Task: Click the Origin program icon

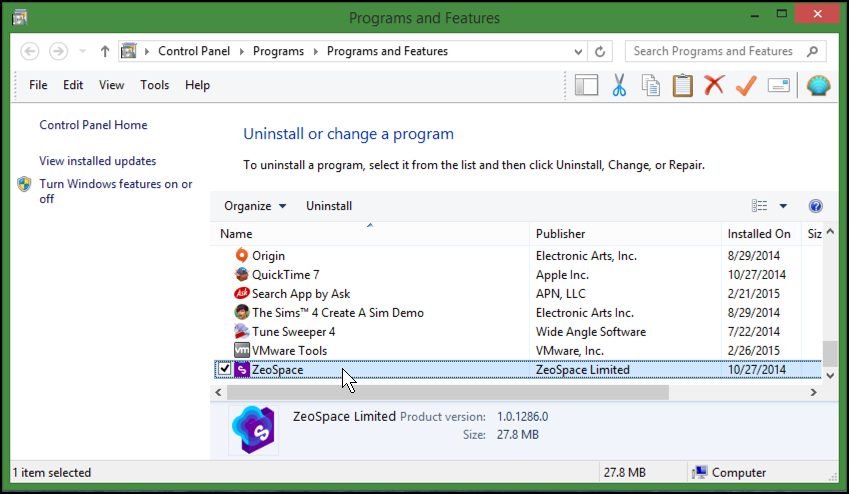Action: 241,255
